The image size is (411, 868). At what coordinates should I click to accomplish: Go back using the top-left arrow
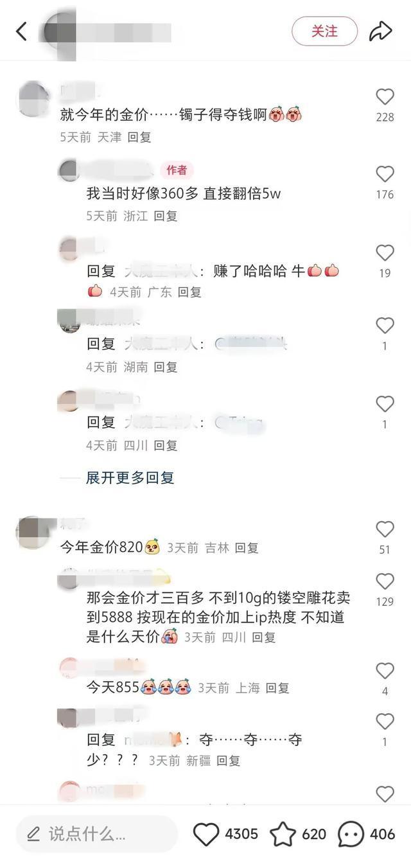21,31
